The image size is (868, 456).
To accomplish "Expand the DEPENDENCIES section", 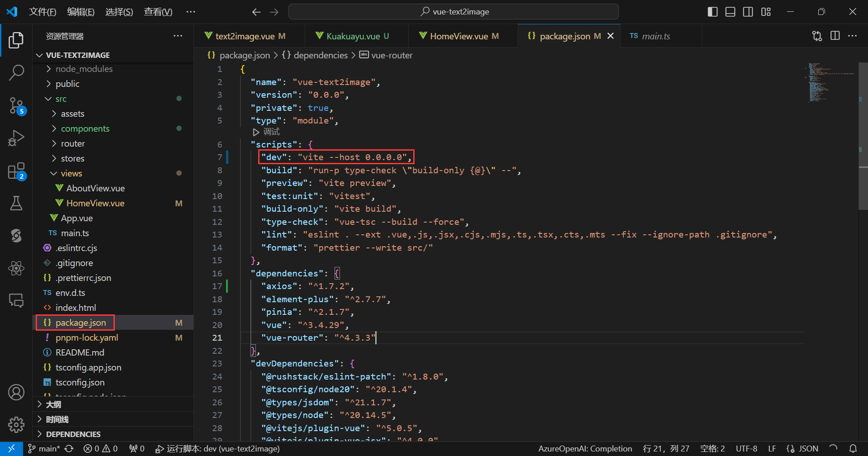I will click(113, 434).
